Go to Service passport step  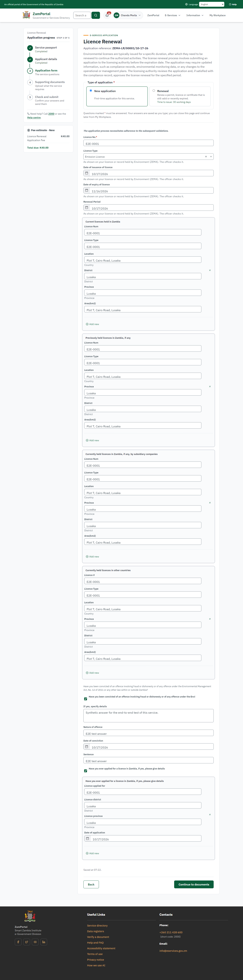pyautogui.click(x=46, y=48)
